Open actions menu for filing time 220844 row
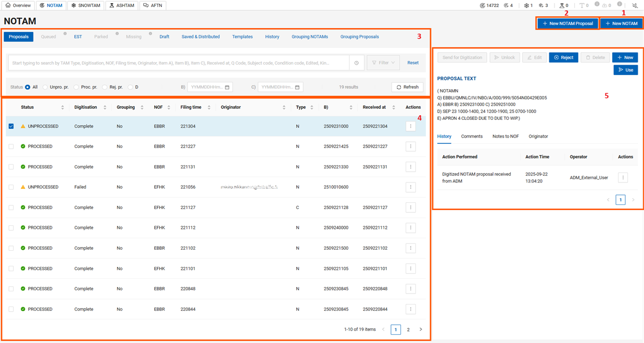 point(411,309)
